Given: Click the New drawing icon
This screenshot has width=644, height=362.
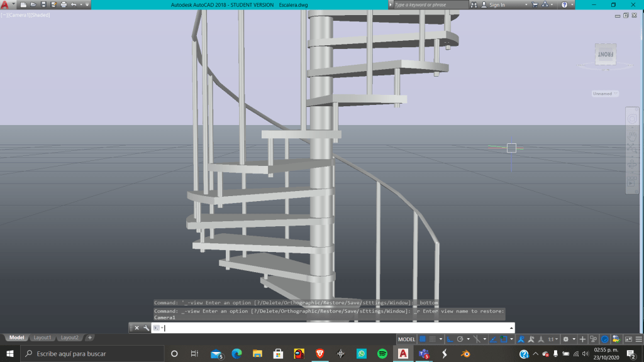Looking at the screenshot, I should pos(23,4).
